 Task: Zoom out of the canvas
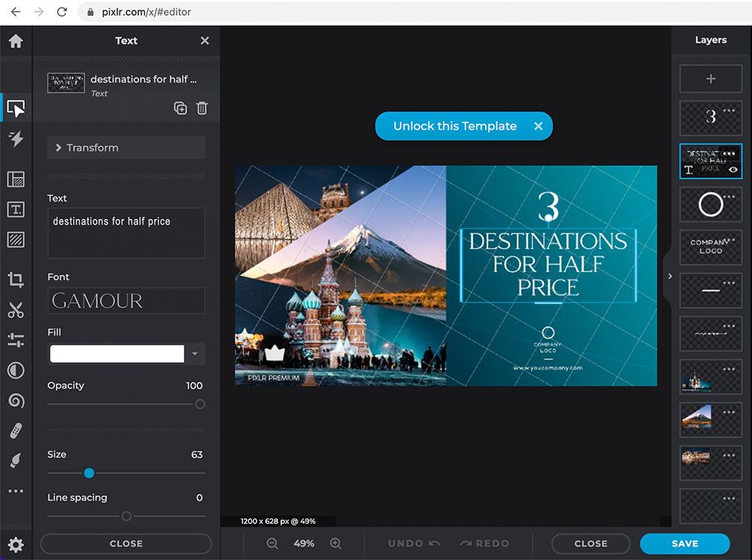pyautogui.click(x=272, y=543)
